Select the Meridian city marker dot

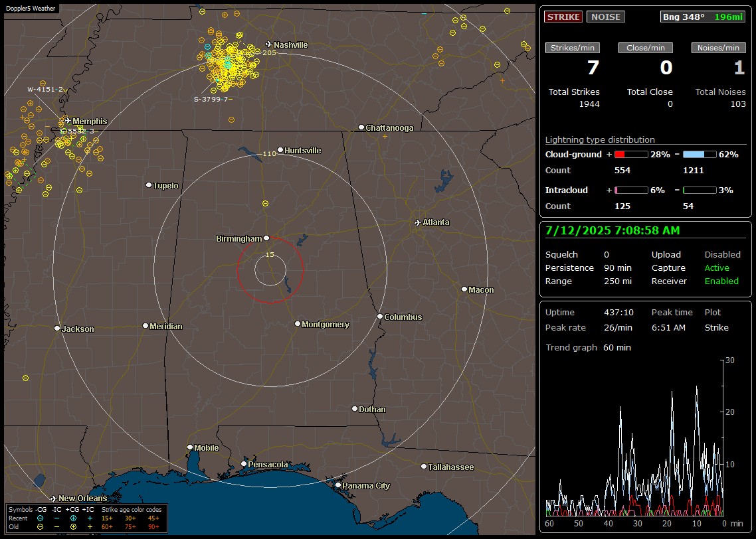pyautogui.click(x=145, y=326)
